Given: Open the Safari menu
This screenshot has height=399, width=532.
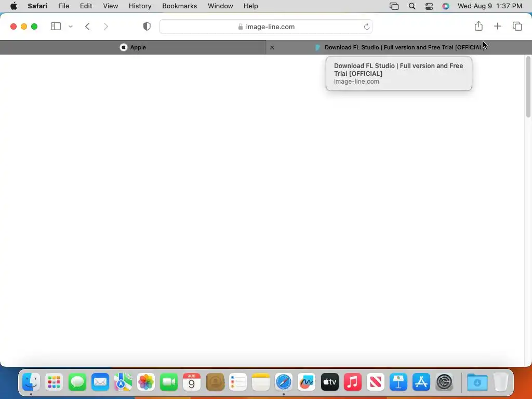Looking at the screenshot, I should 37,6.
